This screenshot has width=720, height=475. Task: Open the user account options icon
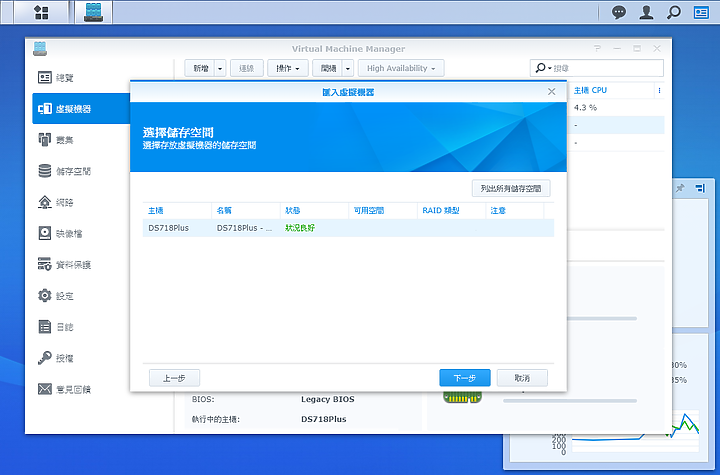point(646,12)
